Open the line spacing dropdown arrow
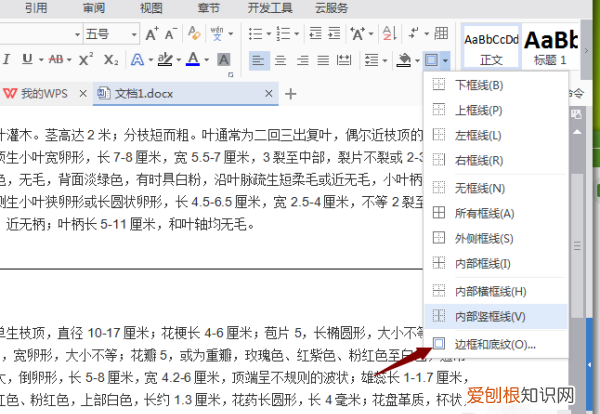The image size is (600, 414). [385, 60]
